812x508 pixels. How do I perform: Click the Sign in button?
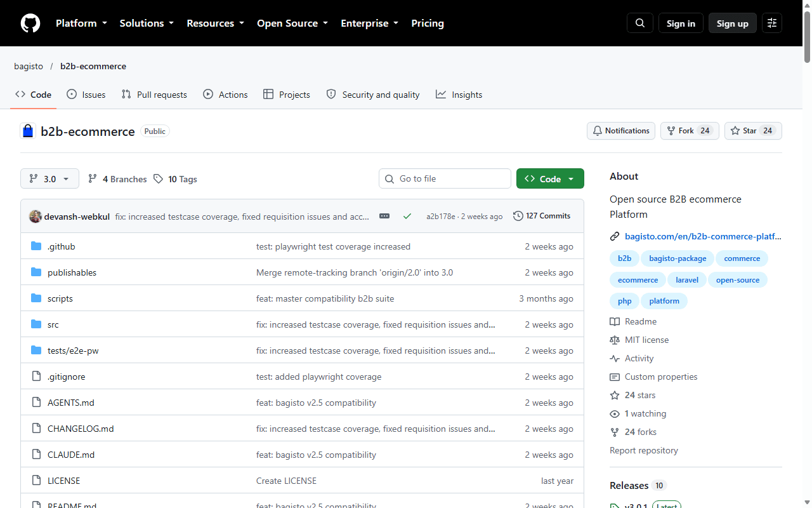pyautogui.click(x=681, y=23)
